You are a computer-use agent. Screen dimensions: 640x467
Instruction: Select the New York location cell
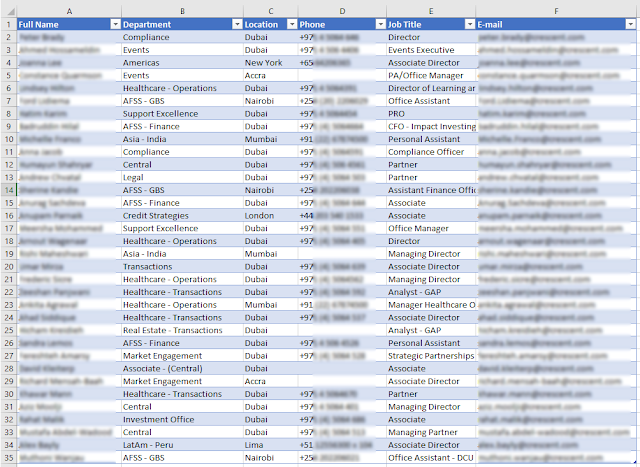pyautogui.click(x=271, y=63)
